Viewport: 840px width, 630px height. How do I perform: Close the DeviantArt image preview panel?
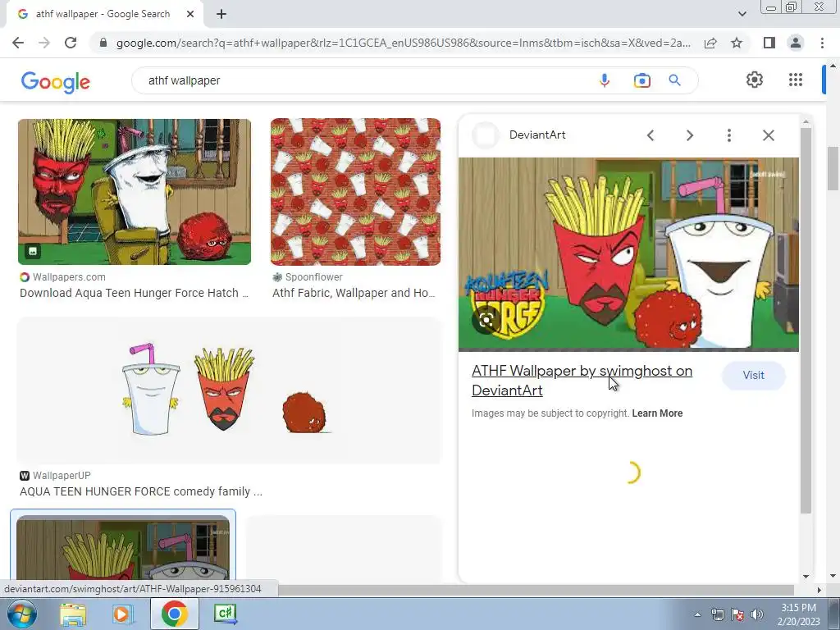point(768,135)
